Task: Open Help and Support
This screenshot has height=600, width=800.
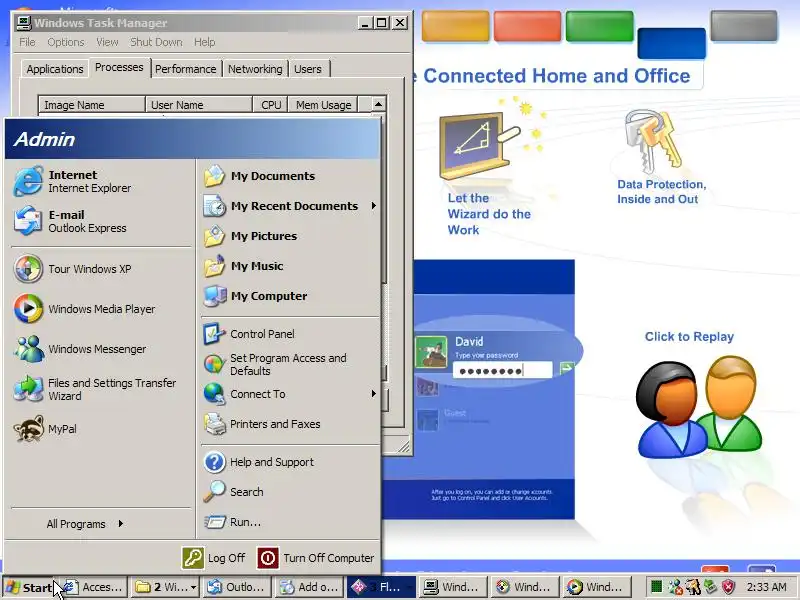Action: 290,462
